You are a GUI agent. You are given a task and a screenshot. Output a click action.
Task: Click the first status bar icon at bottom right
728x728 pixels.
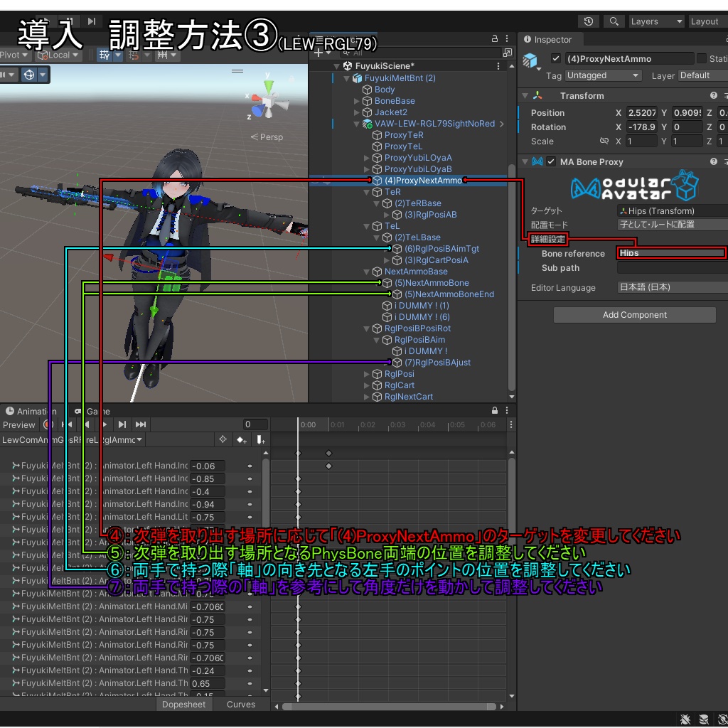pos(685,719)
